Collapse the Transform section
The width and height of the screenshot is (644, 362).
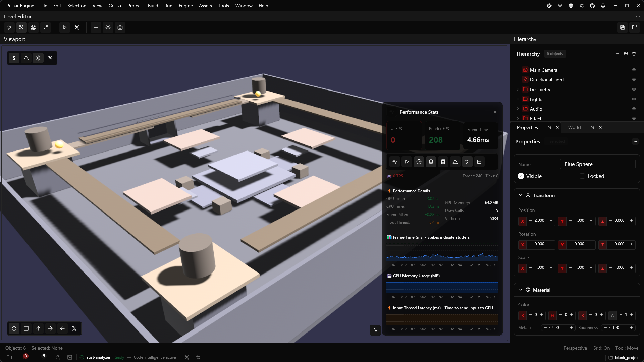pos(521,195)
